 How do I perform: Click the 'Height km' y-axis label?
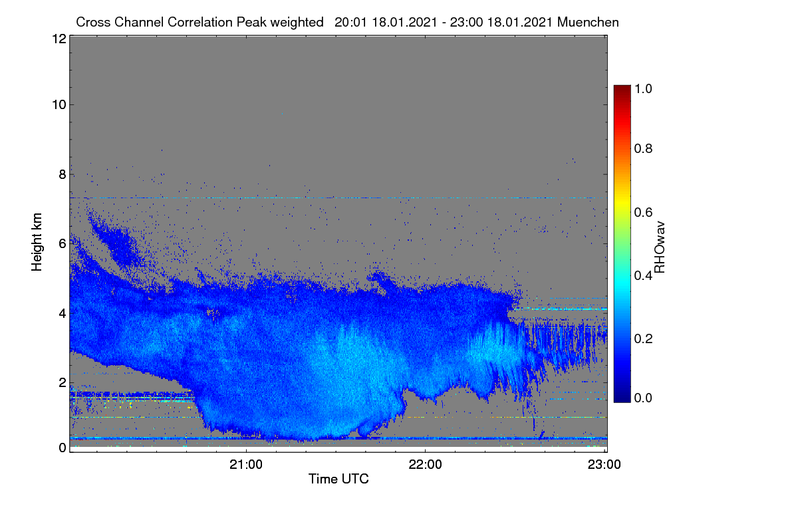tap(37, 243)
